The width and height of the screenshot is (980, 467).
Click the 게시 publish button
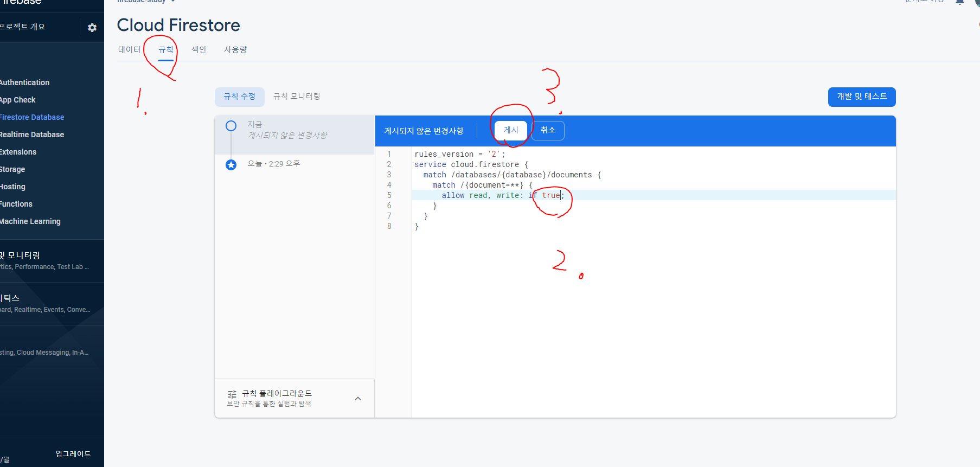[511, 130]
